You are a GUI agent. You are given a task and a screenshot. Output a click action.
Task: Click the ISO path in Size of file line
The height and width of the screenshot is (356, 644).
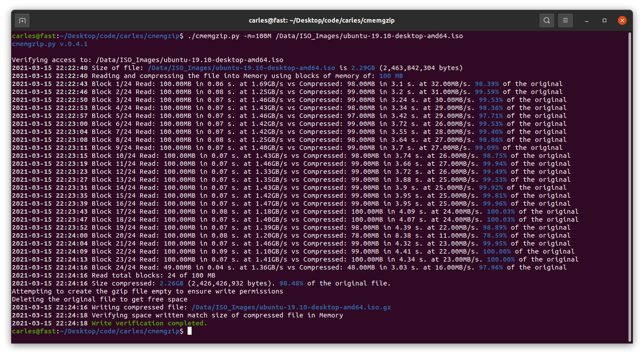tap(241, 68)
